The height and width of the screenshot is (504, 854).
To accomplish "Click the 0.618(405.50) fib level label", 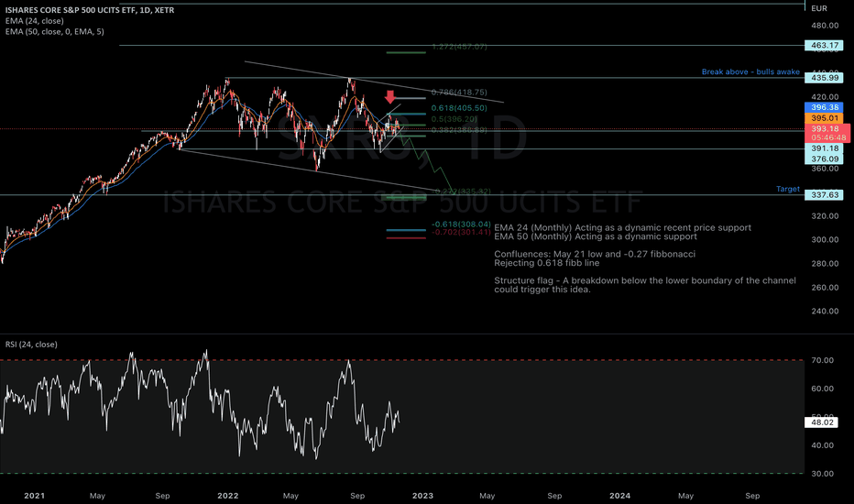I will tap(458, 108).
